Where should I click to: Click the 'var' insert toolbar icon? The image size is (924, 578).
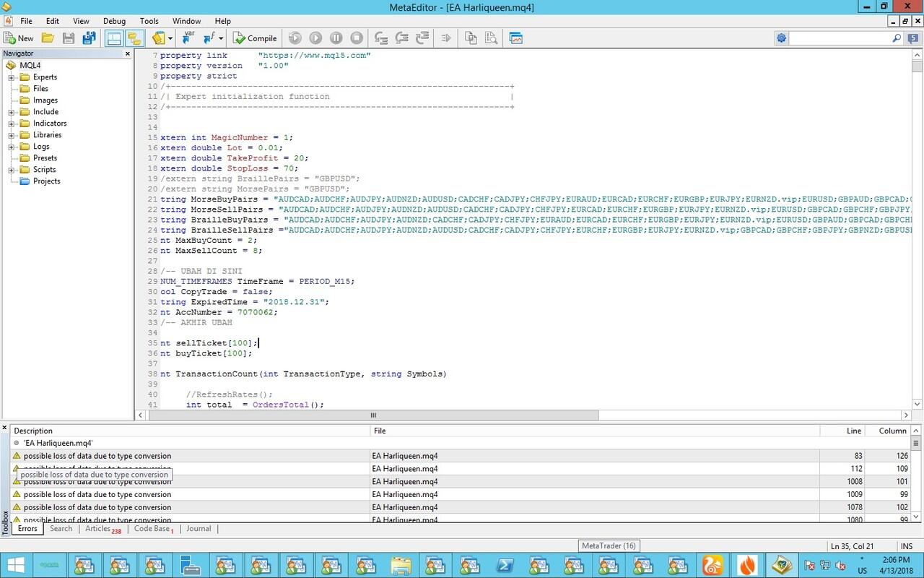[x=188, y=38]
